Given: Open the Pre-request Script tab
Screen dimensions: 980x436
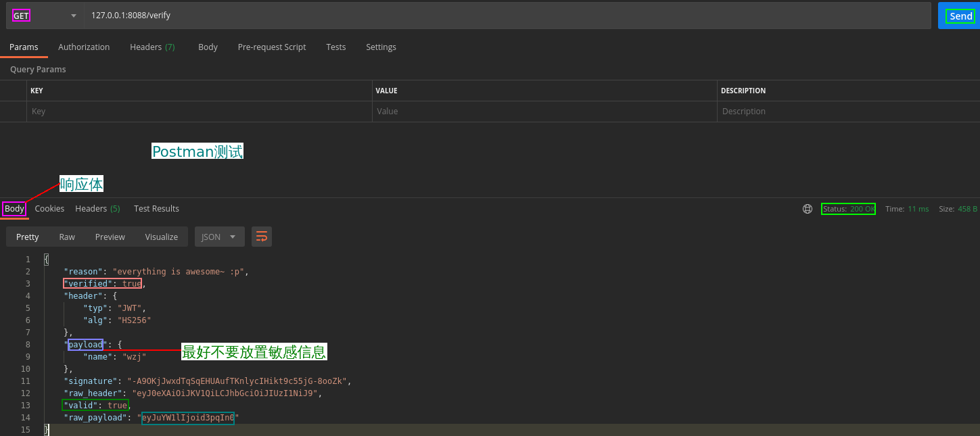Looking at the screenshot, I should point(272,47).
